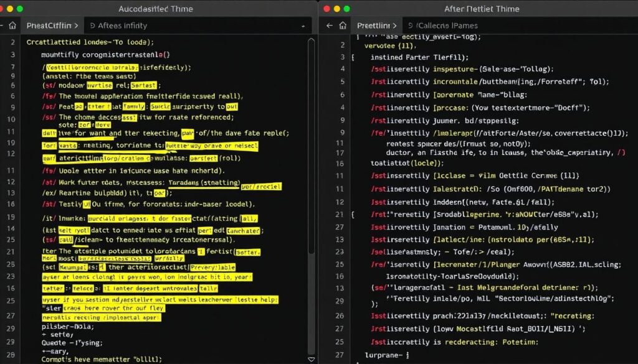Image resolution: width=638 pixels, height=364 pixels.
Task: Click the line 'The chome decces'
Action: click(x=138, y=118)
